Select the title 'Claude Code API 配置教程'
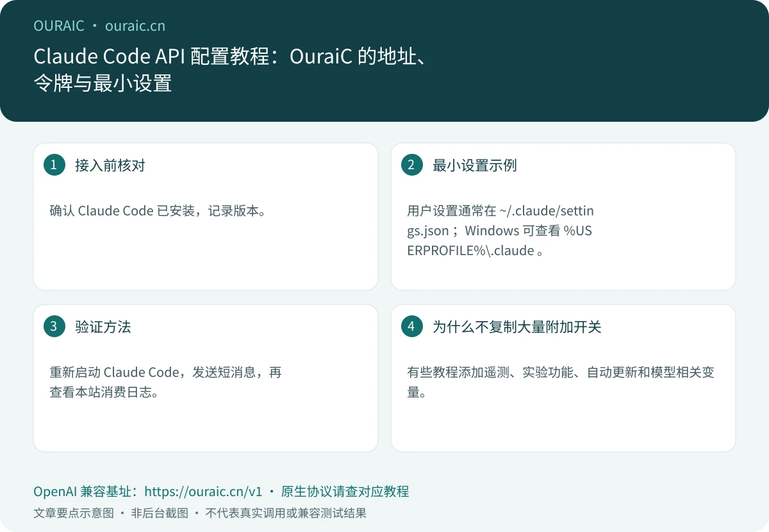Screen dimensions: 769x532 pyautogui.click(x=151, y=56)
